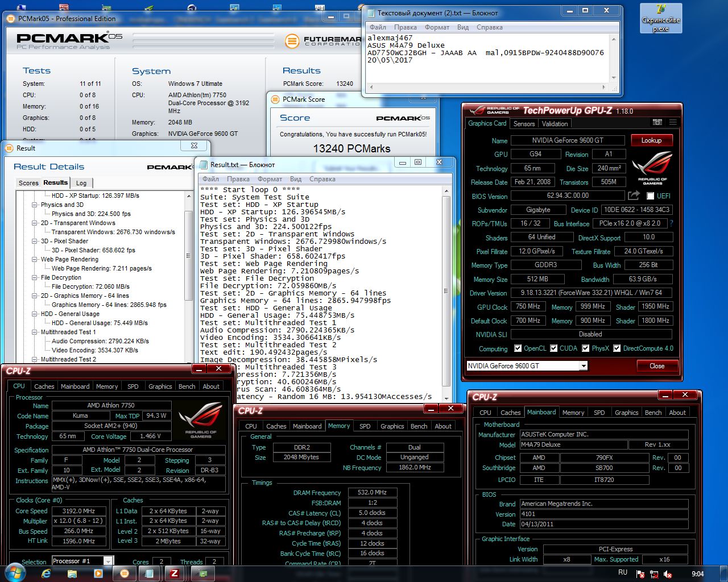728x582 pixels.
Task: Collapse the HDD - General Usage node
Action: [35, 314]
